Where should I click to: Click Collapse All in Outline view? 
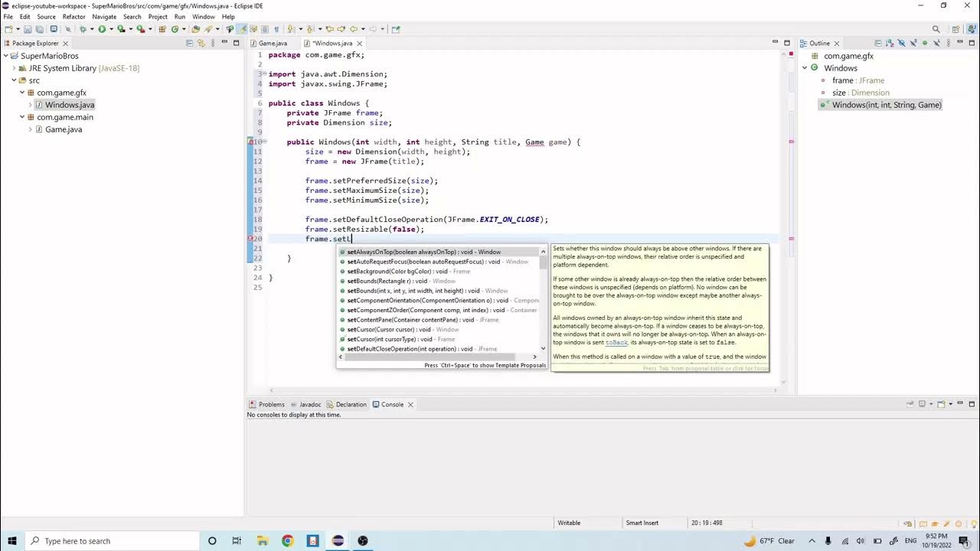[878, 43]
